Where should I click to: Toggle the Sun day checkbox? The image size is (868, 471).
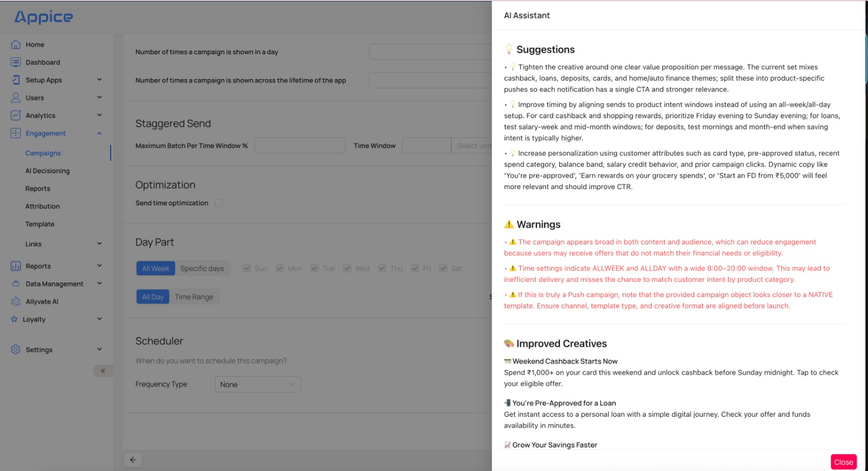click(x=247, y=268)
